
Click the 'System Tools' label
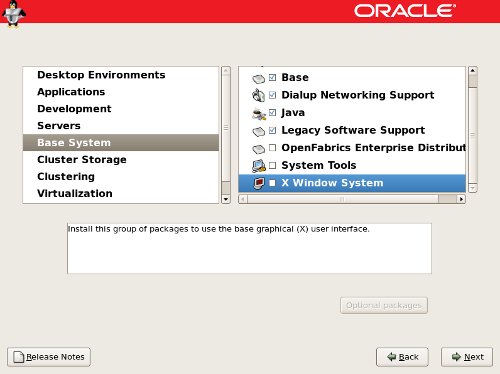[x=319, y=165]
